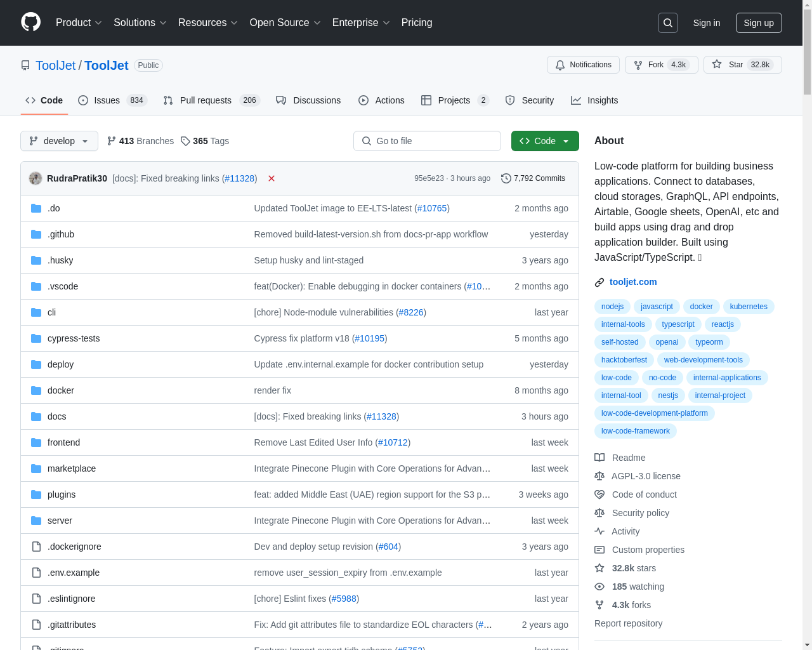Click the .github folder icon
Image resolution: width=812 pixels, height=650 pixels.
[36, 234]
